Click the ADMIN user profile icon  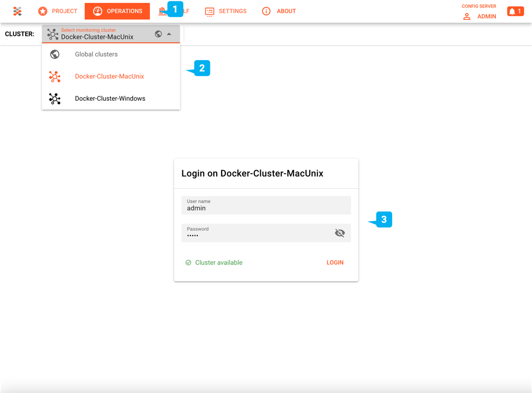click(x=466, y=16)
